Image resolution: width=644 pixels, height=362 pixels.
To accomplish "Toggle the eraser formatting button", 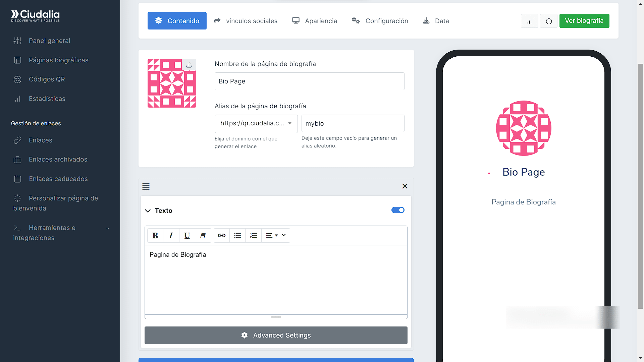I will point(203,235).
